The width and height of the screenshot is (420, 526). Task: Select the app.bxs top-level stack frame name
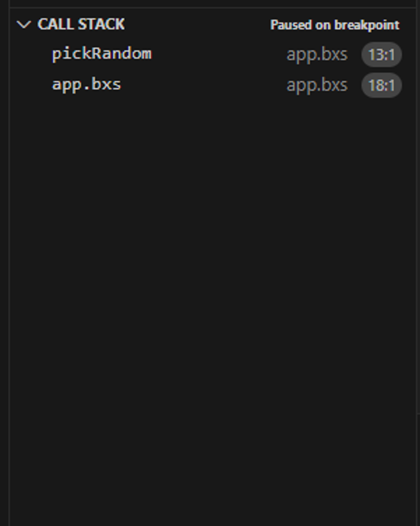(x=86, y=85)
